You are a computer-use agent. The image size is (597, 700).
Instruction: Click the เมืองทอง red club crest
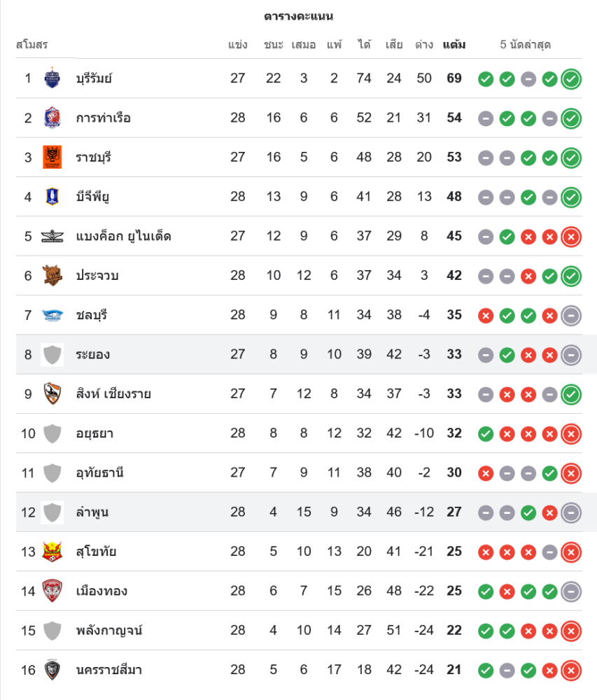[x=52, y=591]
